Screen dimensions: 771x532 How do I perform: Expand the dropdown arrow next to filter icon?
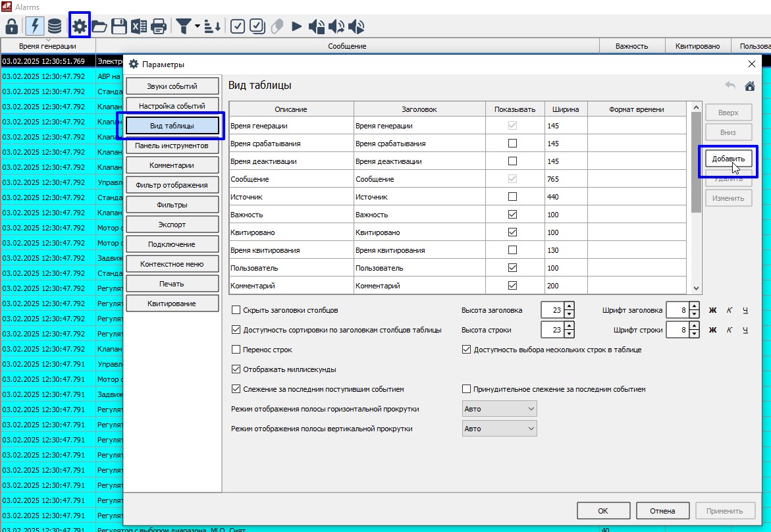(197, 26)
